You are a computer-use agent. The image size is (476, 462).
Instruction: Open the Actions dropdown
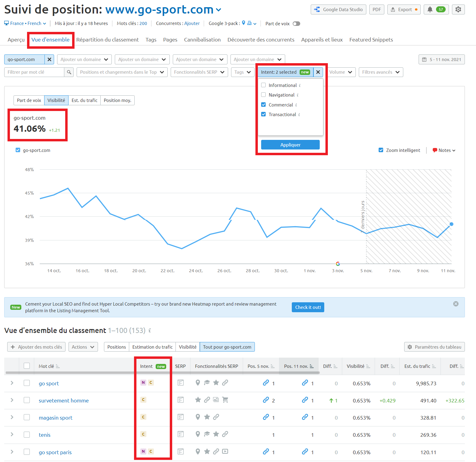point(83,347)
